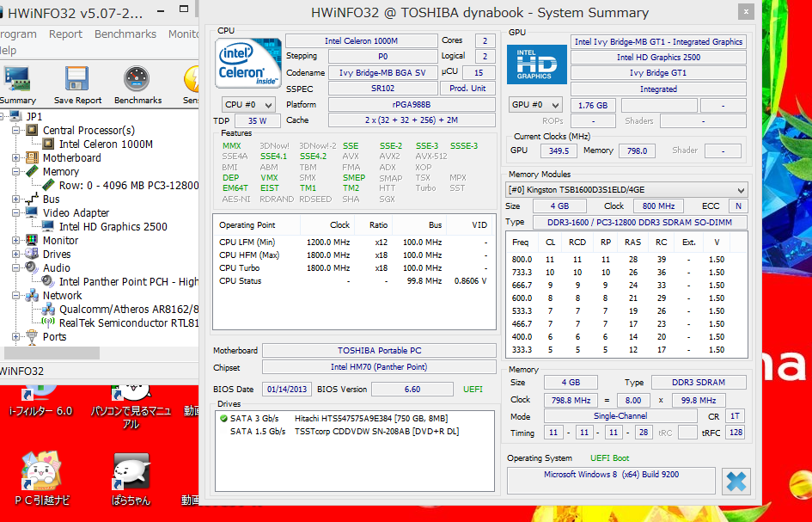Screen dimensions: 812x522
Task: Click the Bus tree icon
Action: point(32,199)
